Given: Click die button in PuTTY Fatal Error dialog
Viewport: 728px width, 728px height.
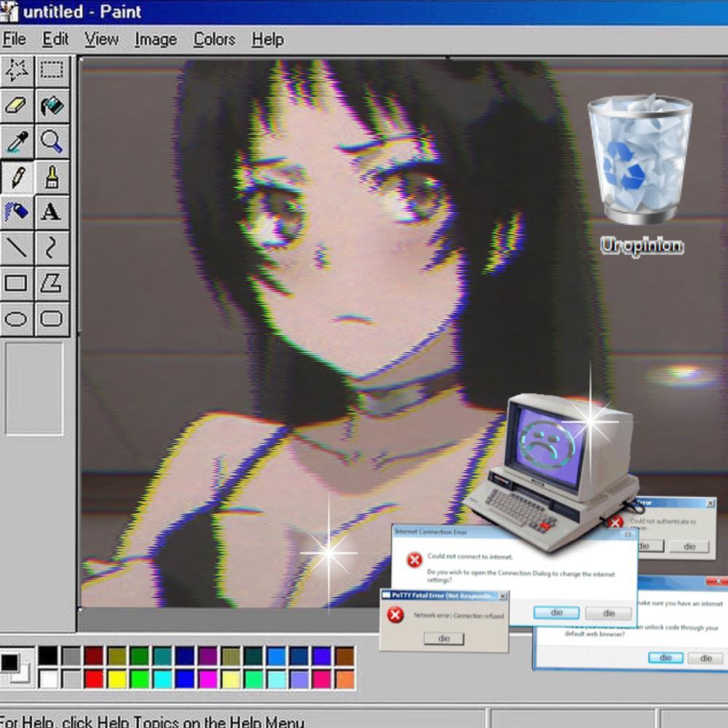Looking at the screenshot, I should pyautogui.click(x=444, y=638).
